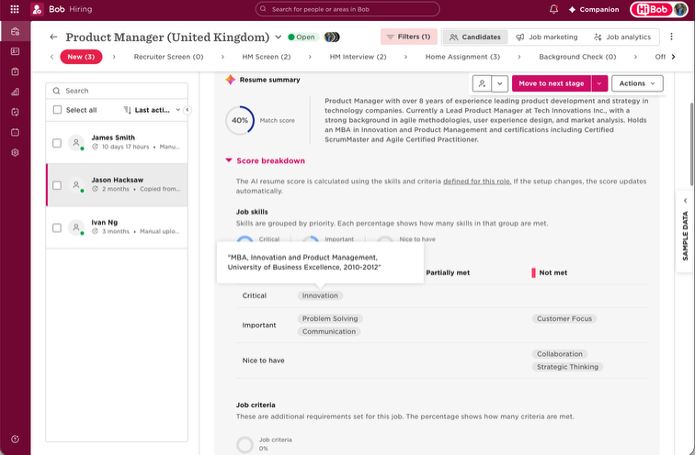The height and width of the screenshot is (455, 696).
Task: Focus the global search field
Action: (x=347, y=9)
